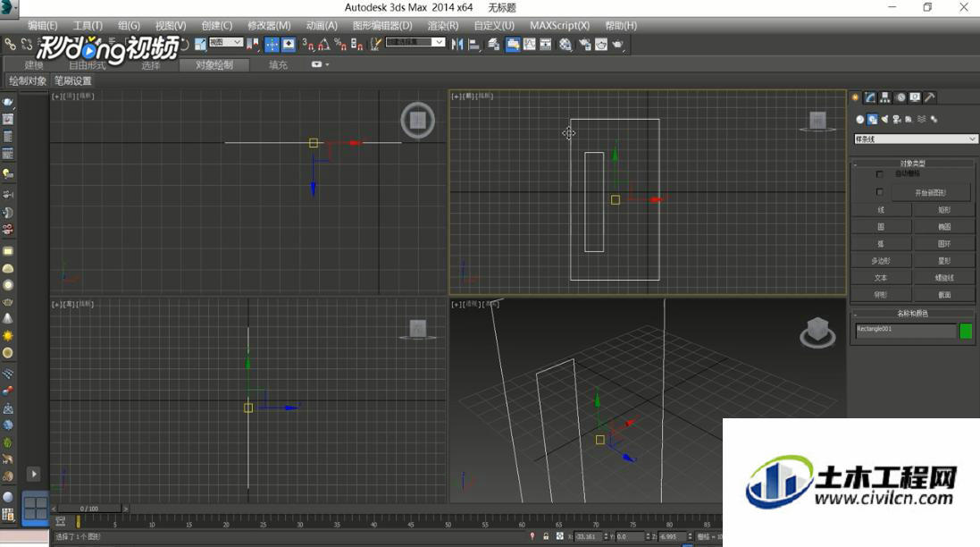Switch to the 对象绘制 ribbon tab

click(214, 65)
